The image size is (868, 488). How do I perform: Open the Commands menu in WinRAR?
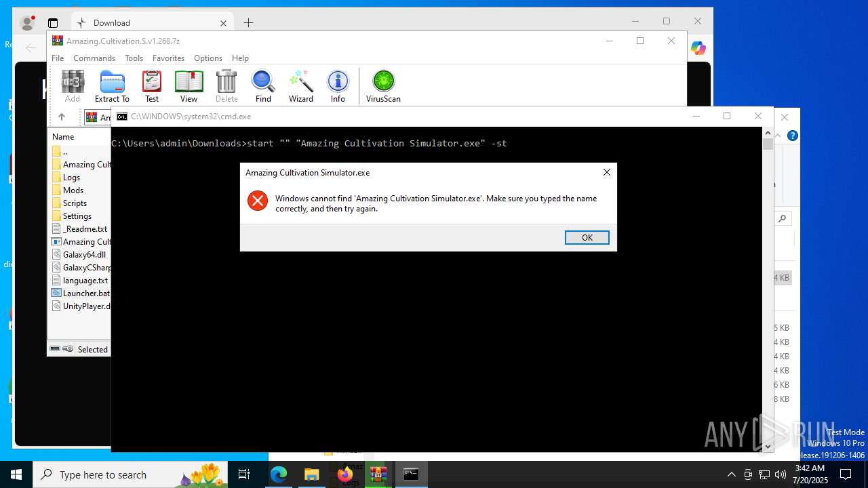click(x=94, y=58)
